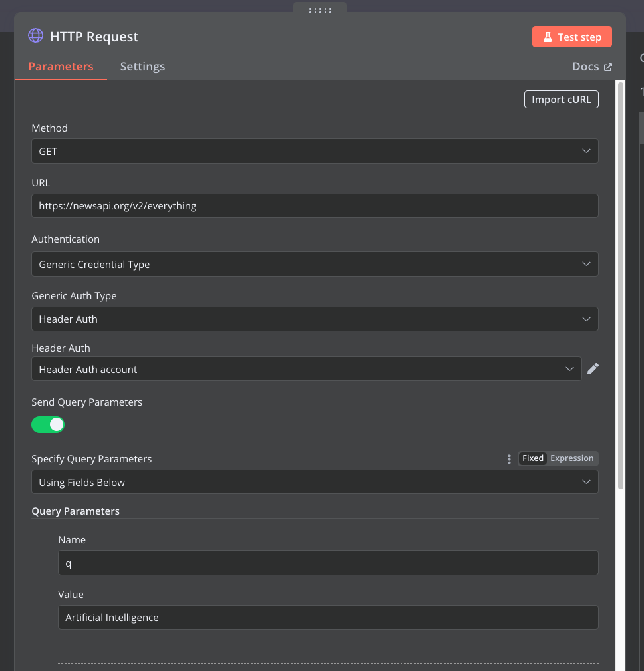Expand the Authentication dropdown

(x=315, y=264)
